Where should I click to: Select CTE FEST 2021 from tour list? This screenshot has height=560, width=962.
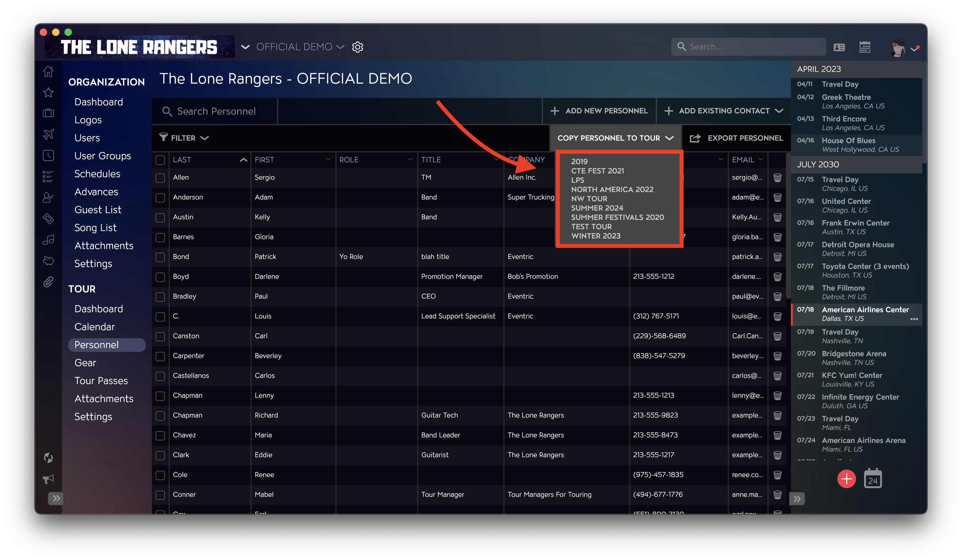point(598,171)
